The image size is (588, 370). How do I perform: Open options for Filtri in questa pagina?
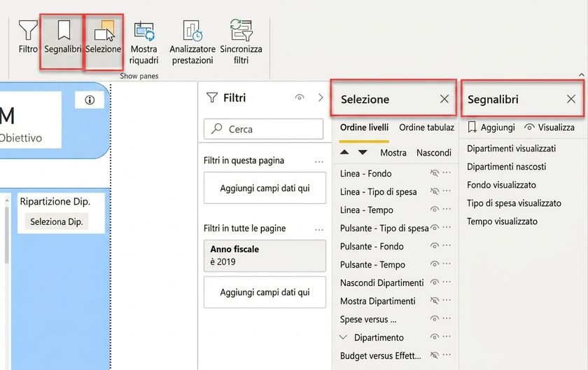pos(319,162)
